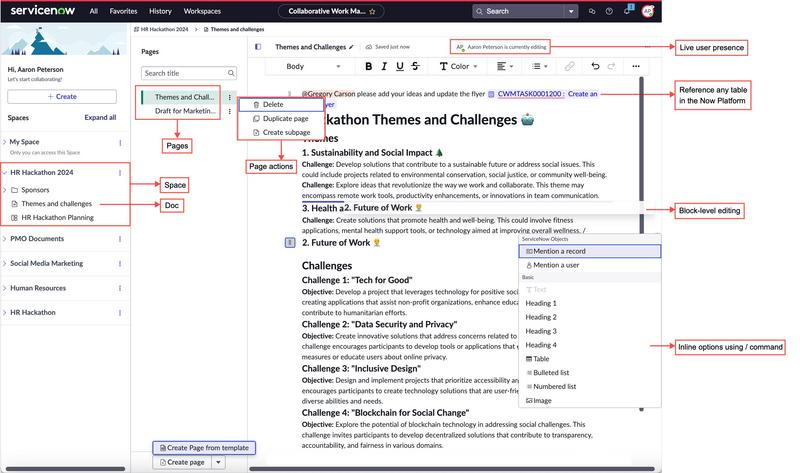This screenshot has width=800, height=473.
Task: Open kebab menu for PMO Documents
Action: (x=120, y=239)
